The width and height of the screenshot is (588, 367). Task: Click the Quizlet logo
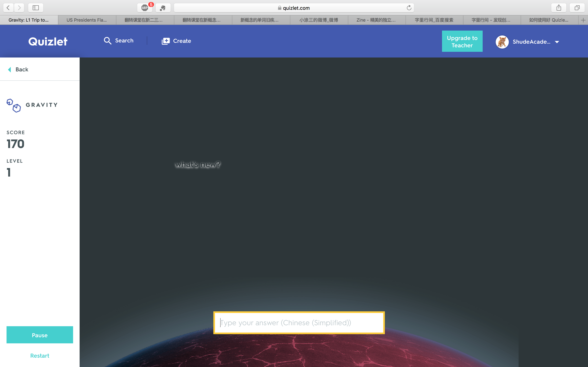(48, 42)
